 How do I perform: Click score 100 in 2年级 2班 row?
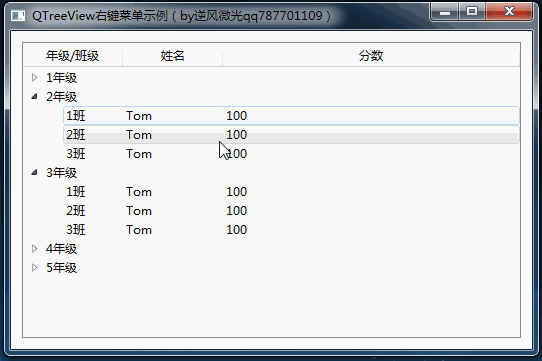pos(237,135)
